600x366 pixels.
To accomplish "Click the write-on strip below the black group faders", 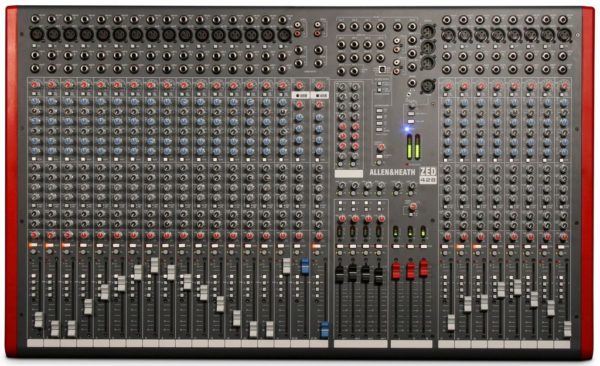I will tap(360, 344).
